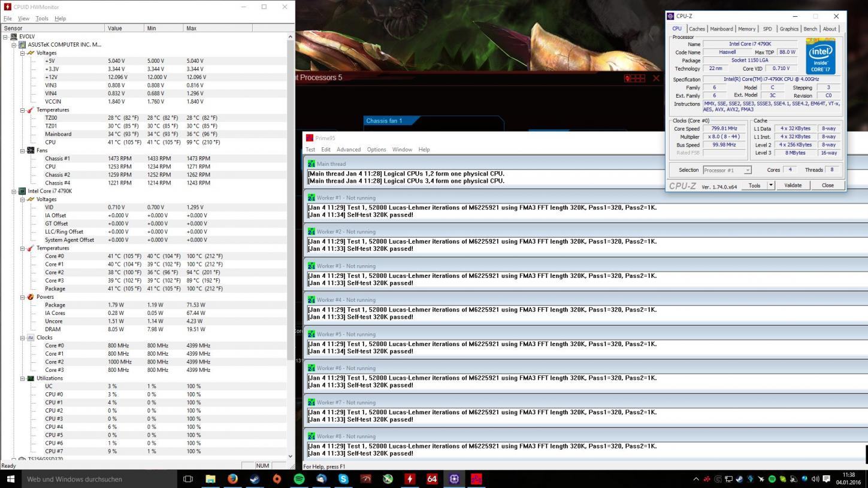The height and width of the screenshot is (488, 868).
Task: Open the Windows Start menu
Action: [10, 479]
